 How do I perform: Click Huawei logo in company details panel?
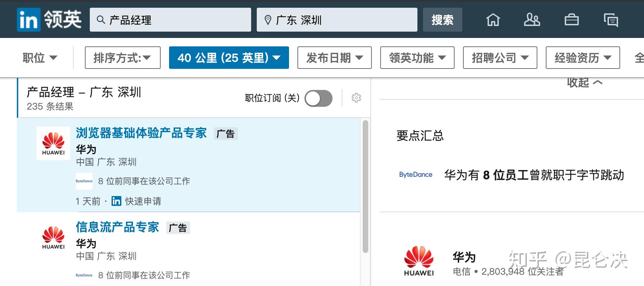pyautogui.click(x=419, y=261)
